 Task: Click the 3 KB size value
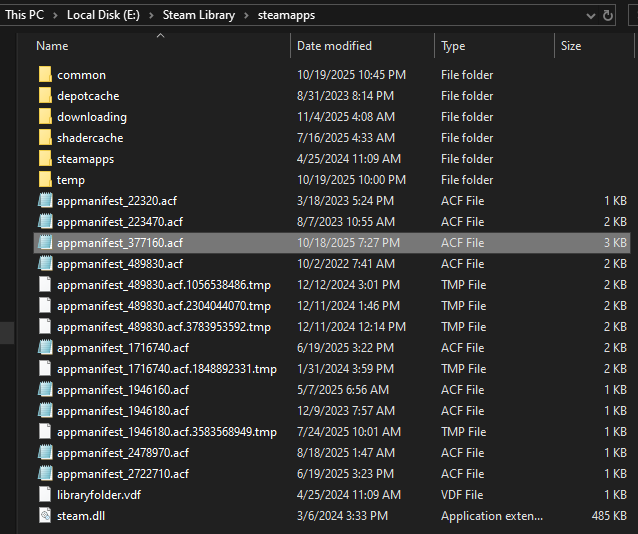[x=615, y=243]
